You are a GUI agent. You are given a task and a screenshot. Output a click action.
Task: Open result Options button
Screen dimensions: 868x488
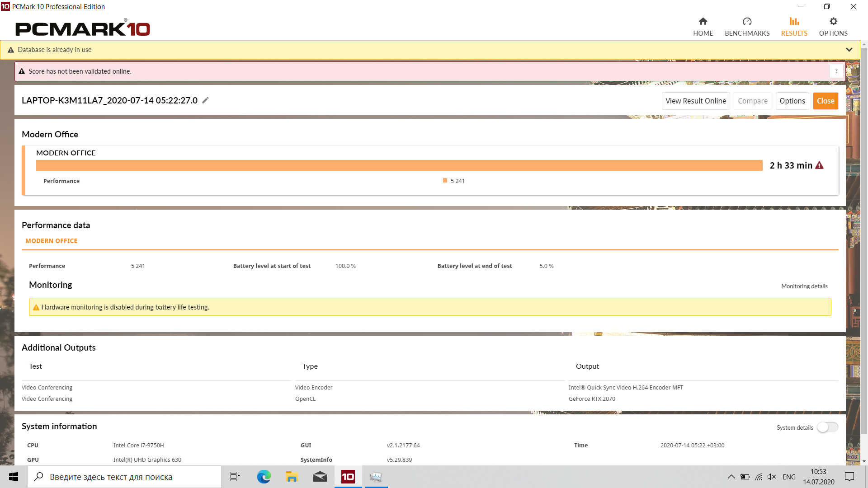[792, 101]
